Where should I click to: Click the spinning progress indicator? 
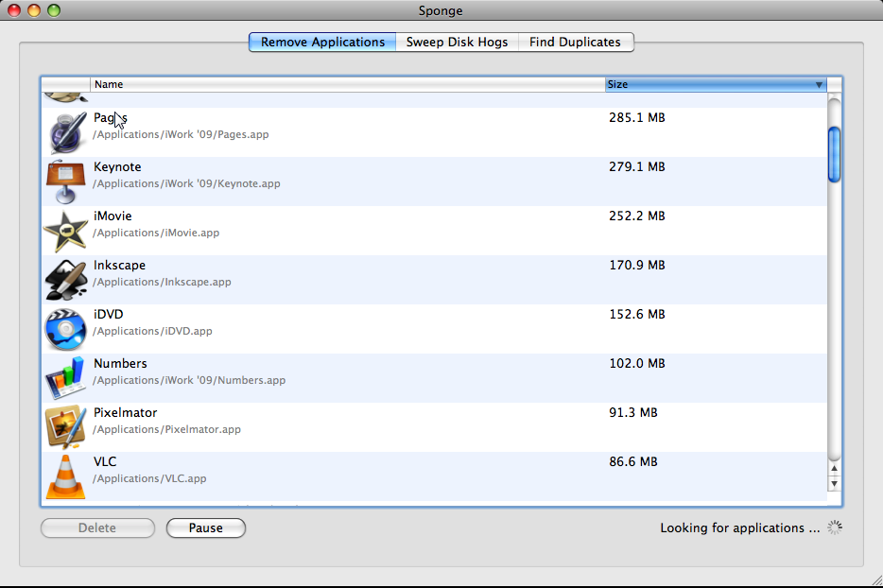pos(835,527)
